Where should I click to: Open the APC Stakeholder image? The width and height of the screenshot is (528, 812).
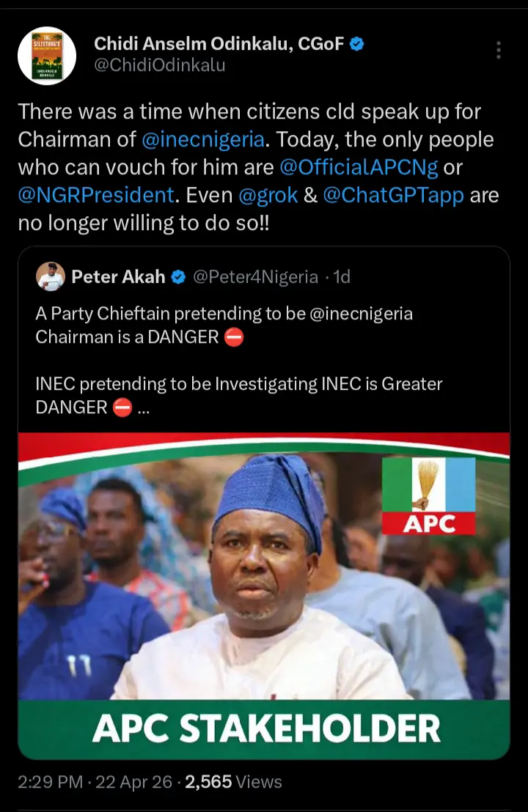coord(263,595)
